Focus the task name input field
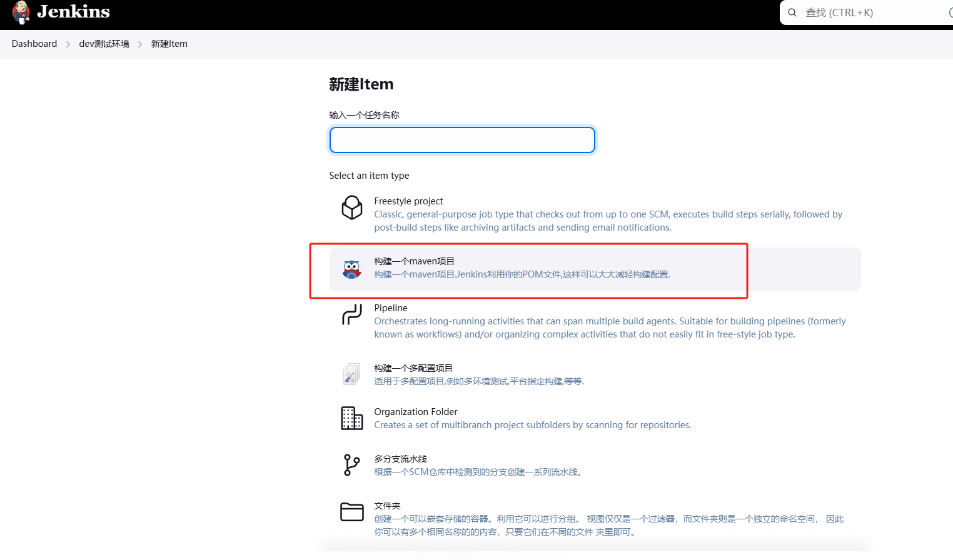 point(462,140)
